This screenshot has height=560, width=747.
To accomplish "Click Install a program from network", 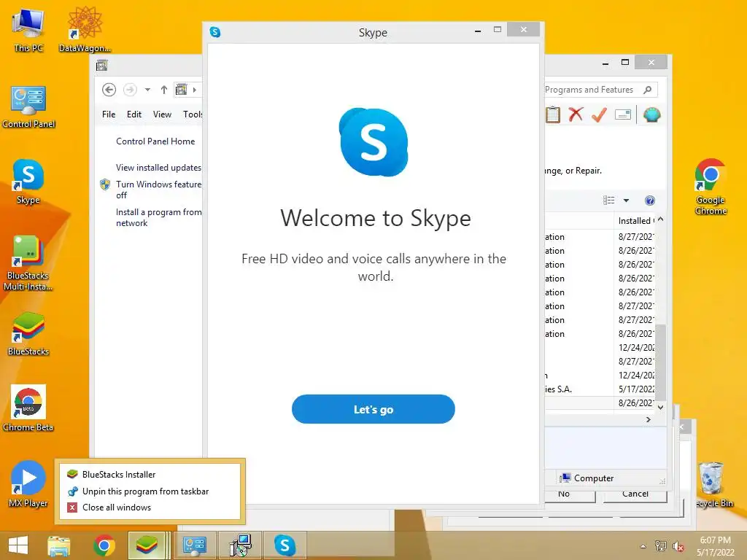I will click(158, 217).
